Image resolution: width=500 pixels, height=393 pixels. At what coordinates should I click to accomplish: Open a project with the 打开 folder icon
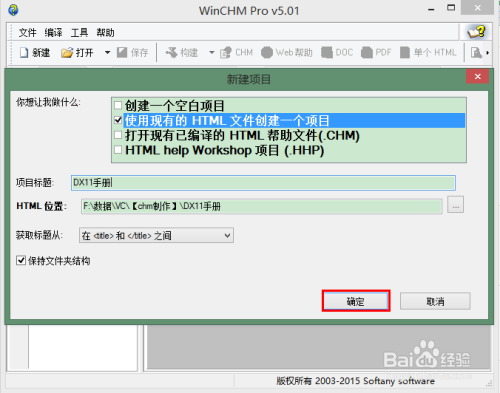[67, 53]
